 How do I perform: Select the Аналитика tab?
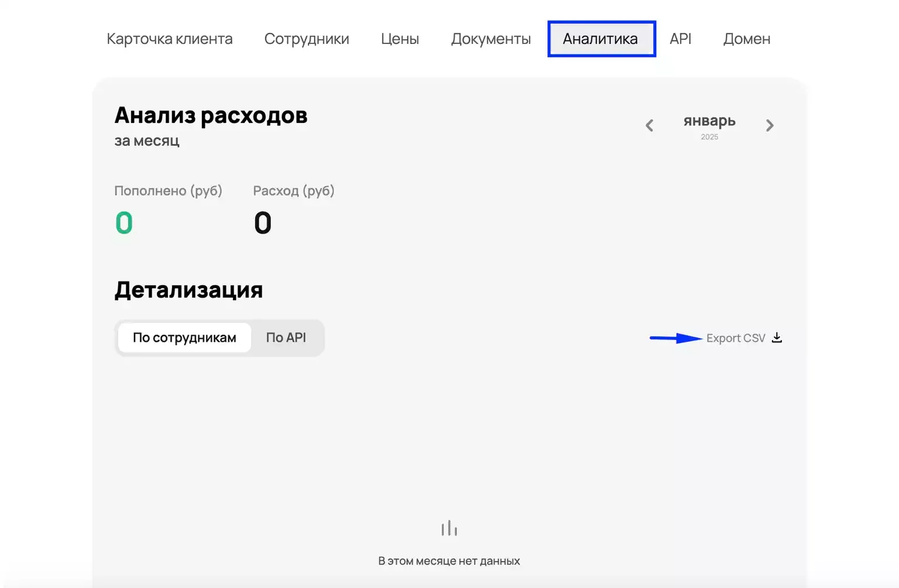tap(601, 39)
